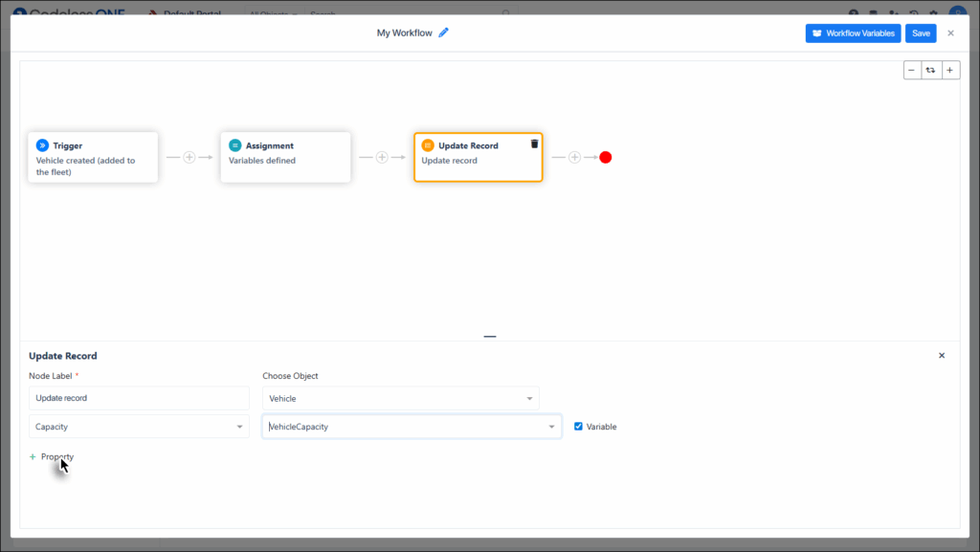This screenshot has height=552, width=980.
Task: Add a new Property row
Action: [x=52, y=457]
